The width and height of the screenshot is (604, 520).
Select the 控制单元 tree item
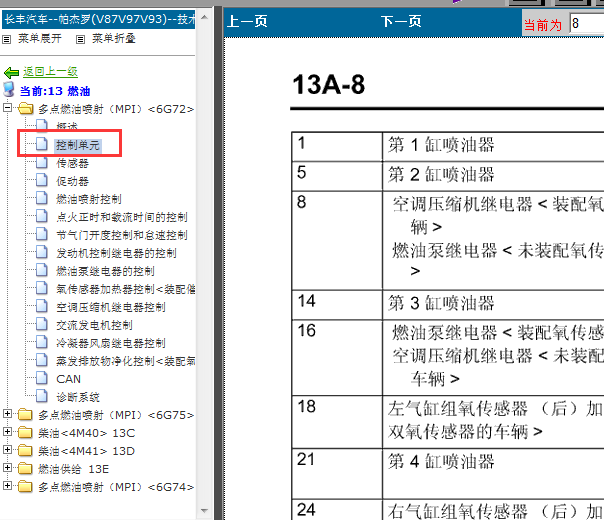78,145
